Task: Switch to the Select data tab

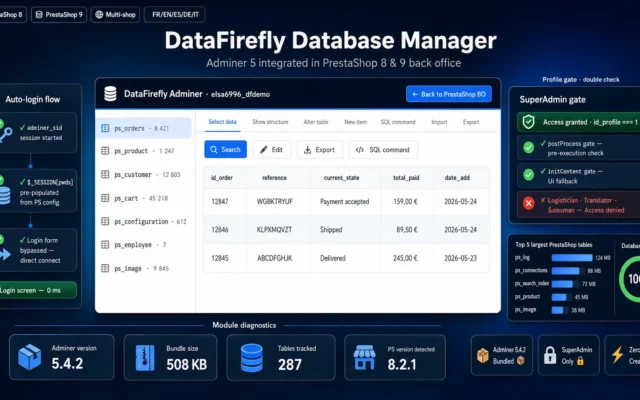Action: point(222,122)
